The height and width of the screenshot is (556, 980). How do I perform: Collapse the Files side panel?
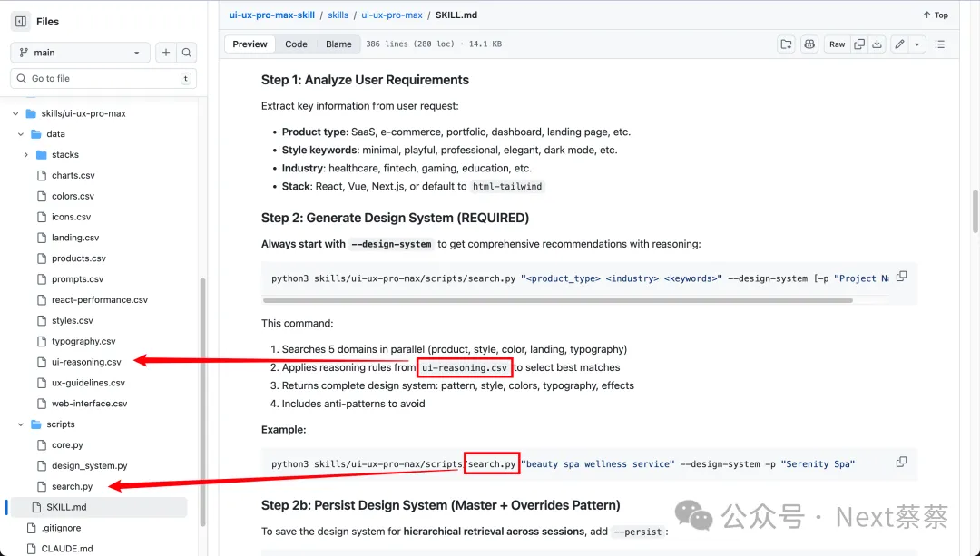pos(21,22)
